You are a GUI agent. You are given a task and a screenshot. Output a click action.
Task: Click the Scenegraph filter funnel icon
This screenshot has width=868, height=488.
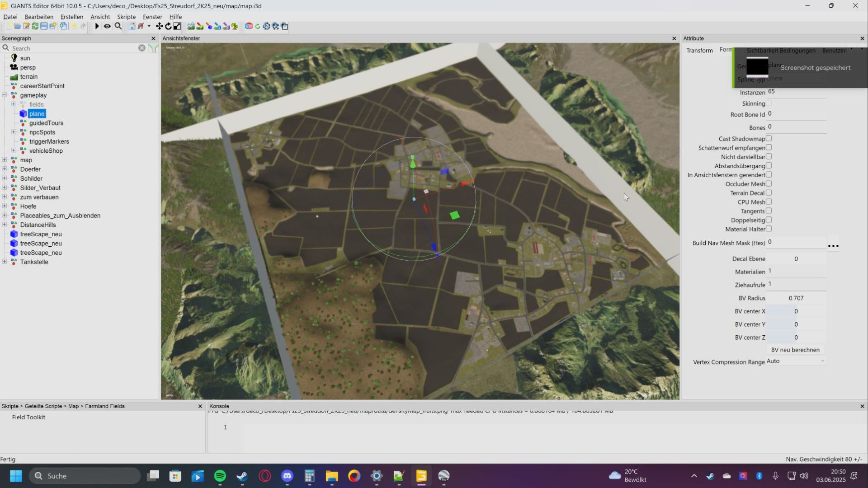[154, 48]
